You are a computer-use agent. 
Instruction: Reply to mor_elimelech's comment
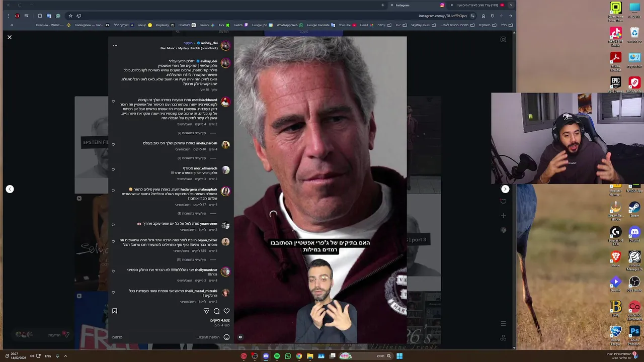[184, 178]
